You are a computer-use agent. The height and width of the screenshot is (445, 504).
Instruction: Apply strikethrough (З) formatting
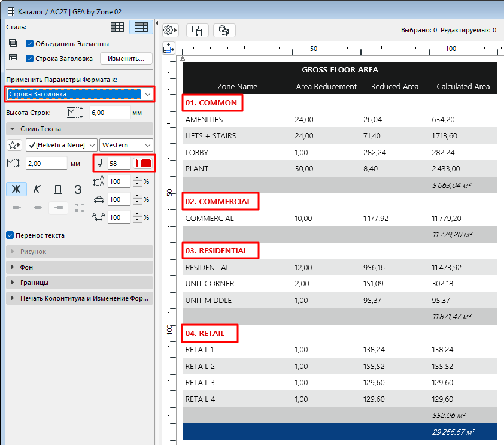click(78, 189)
